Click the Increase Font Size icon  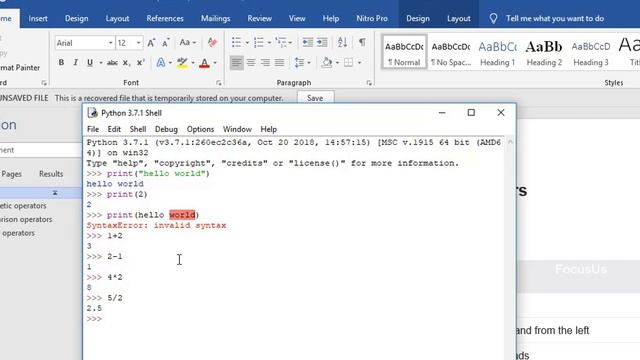151,42
